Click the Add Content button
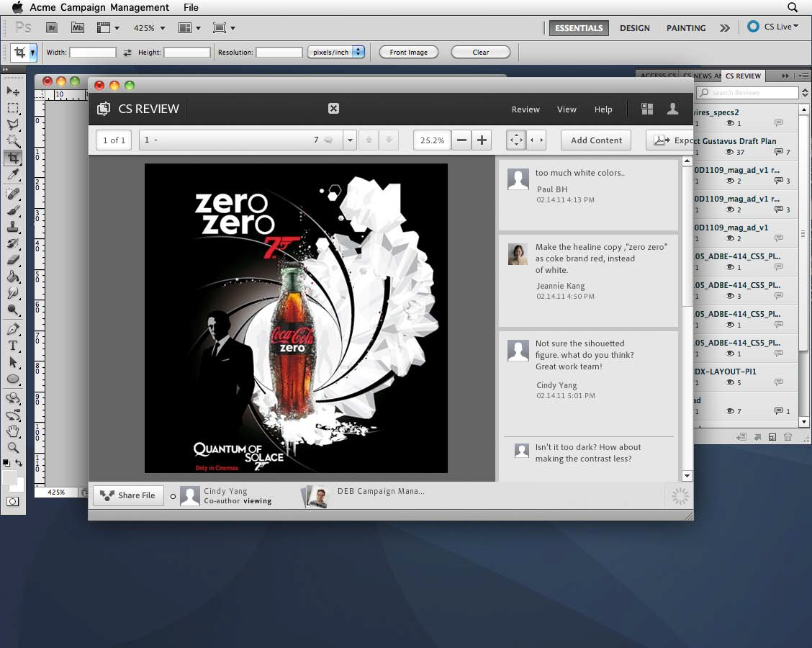This screenshot has height=648, width=812. (x=596, y=140)
